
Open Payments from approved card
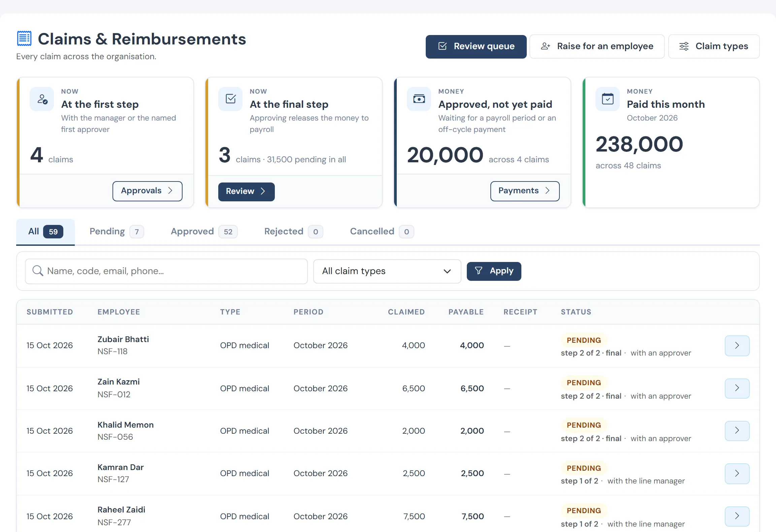click(525, 191)
